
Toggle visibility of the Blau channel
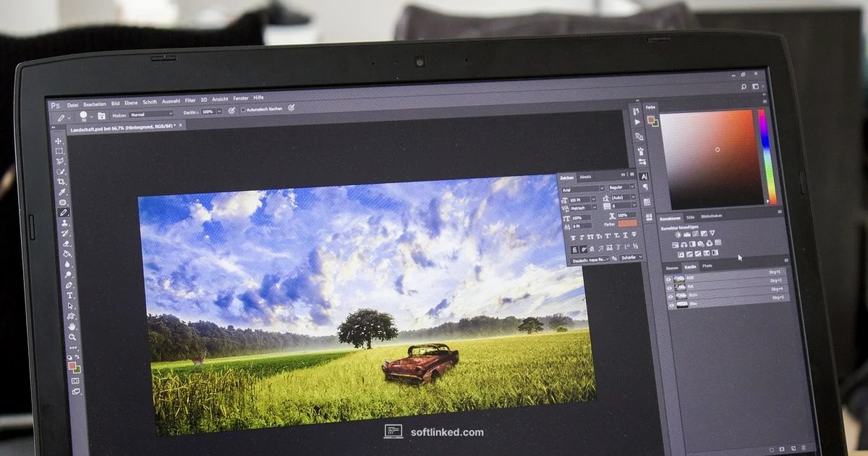tap(671, 303)
